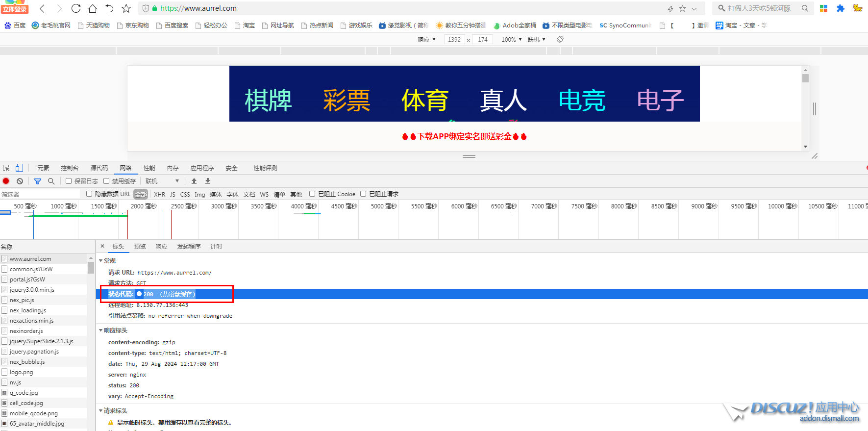The width and height of the screenshot is (868, 431).
Task: Open the colorful apps grid icon
Action: 823,8
